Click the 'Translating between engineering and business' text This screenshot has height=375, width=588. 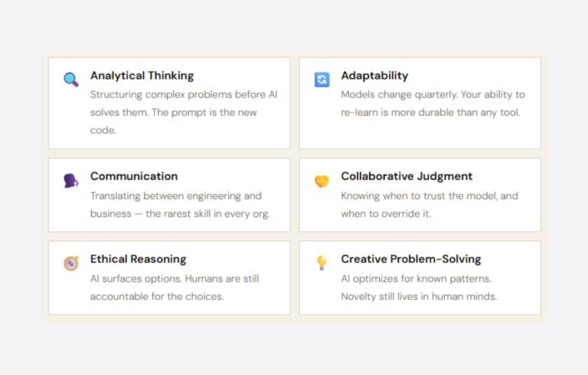180,205
